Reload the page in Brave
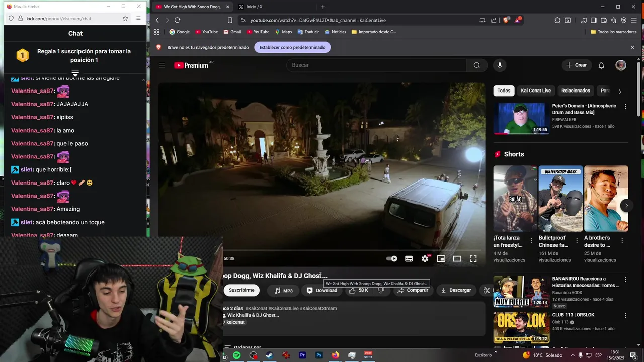 click(177, 20)
